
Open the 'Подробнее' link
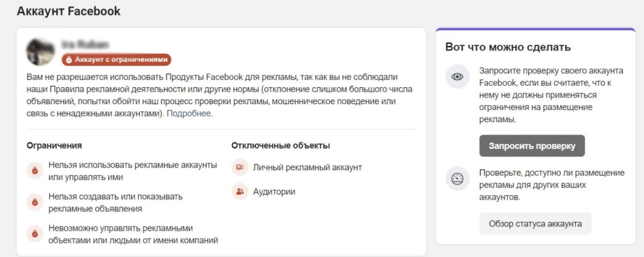189,113
